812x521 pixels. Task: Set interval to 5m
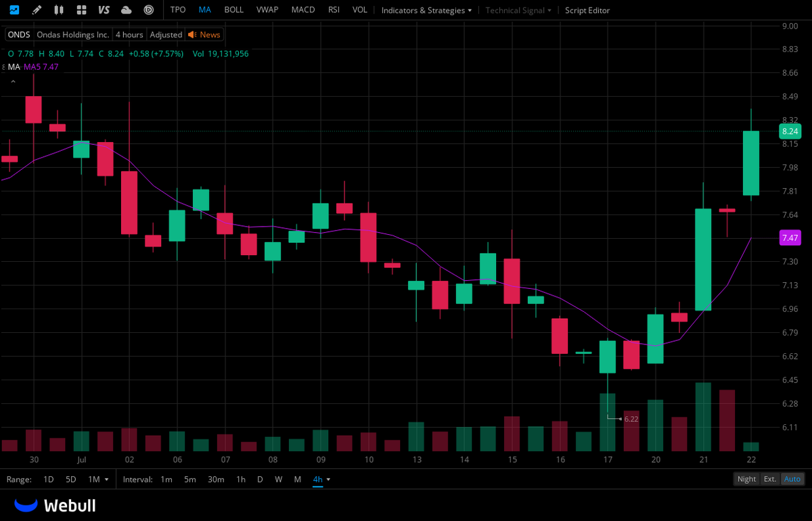(190, 479)
